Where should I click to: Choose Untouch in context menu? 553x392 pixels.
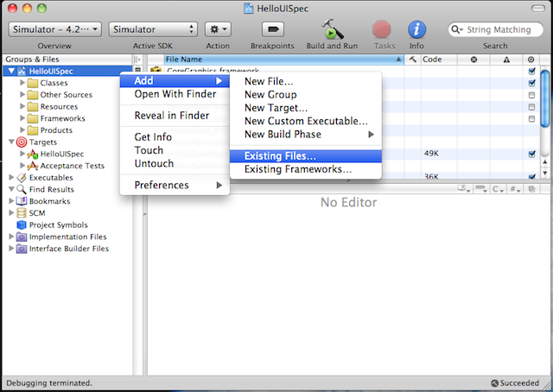click(175, 163)
